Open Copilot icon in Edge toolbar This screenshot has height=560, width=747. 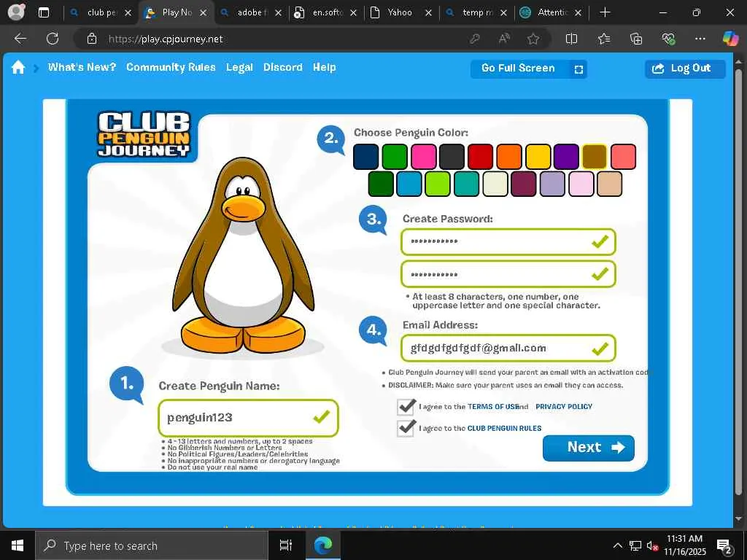point(729,39)
